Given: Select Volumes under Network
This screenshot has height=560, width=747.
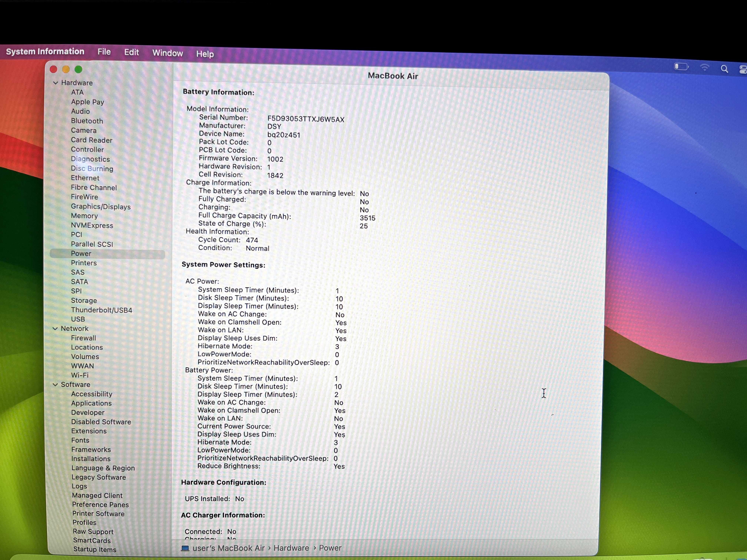Looking at the screenshot, I should pos(85,356).
